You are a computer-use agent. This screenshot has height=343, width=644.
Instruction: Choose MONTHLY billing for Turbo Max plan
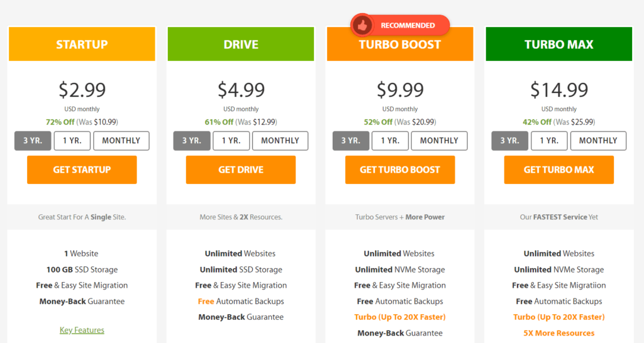click(x=598, y=141)
